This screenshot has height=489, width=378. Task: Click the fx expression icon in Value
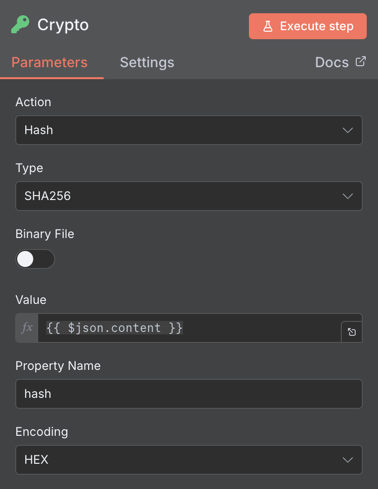[x=27, y=328]
